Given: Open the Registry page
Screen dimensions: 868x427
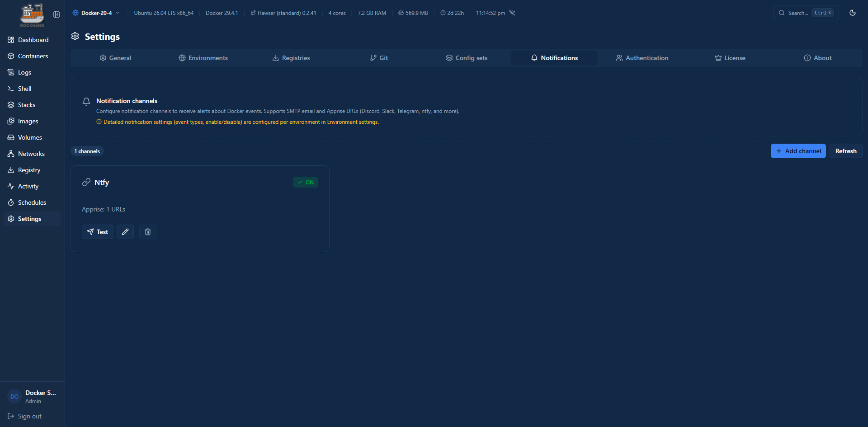Looking at the screenshot, I should click(x=32, y=170).
